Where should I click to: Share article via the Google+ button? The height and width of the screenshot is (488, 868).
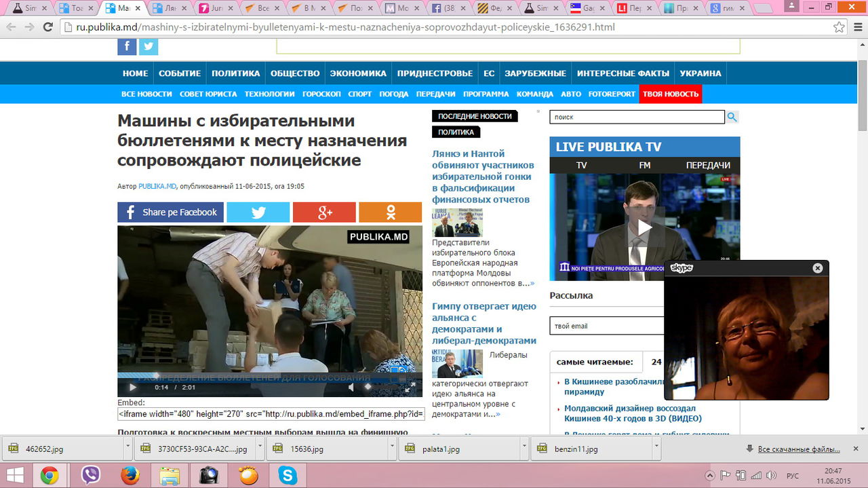[x=324, y=212]
